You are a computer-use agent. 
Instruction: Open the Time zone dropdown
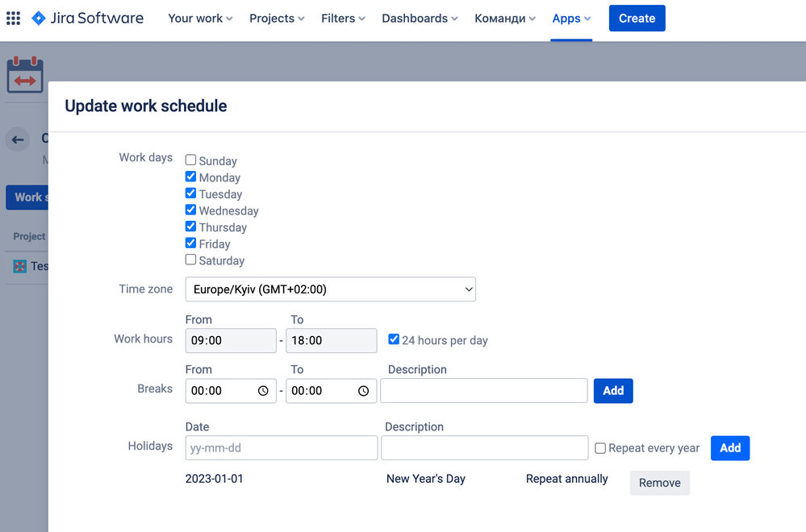(331, 289)
